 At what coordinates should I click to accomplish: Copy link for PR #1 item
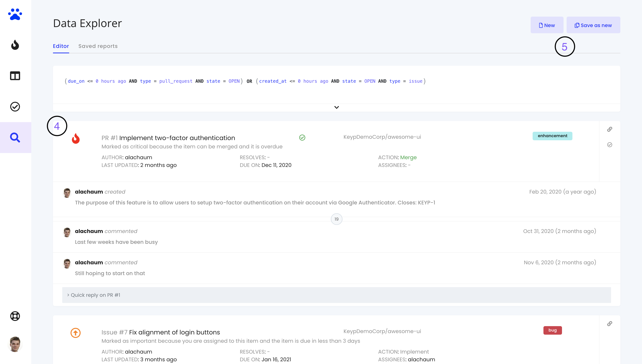point(610,129)
